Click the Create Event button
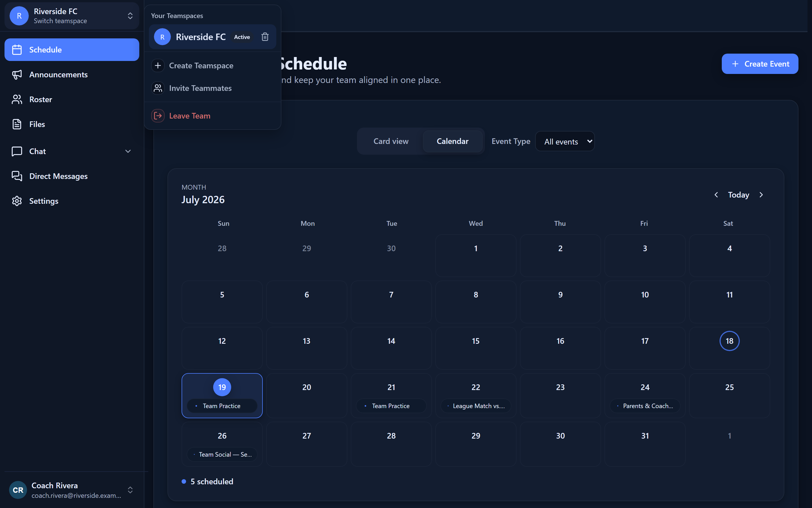Viewport: 812px width, 508px height. pyautogui.click(x=760, y=64)
